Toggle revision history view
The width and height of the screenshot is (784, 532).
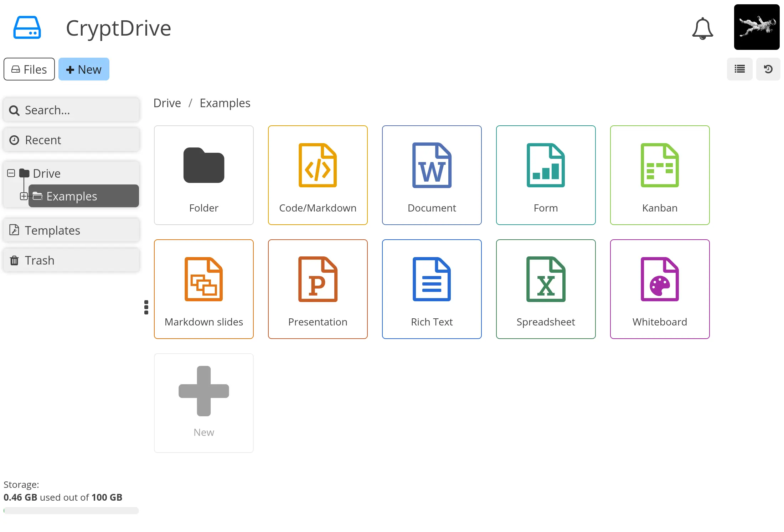click(x=769, y=69)
